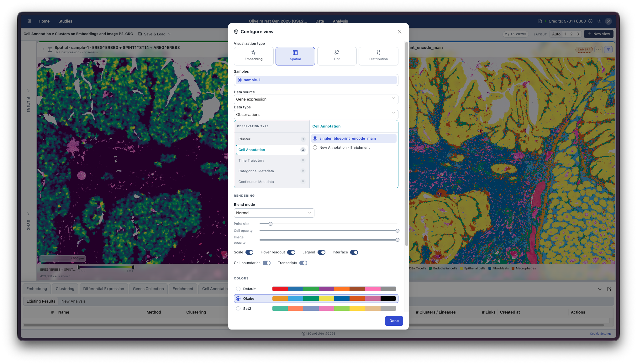637x364 pixels.
Task: Select Cluster observation type
Action: [271, 139]
